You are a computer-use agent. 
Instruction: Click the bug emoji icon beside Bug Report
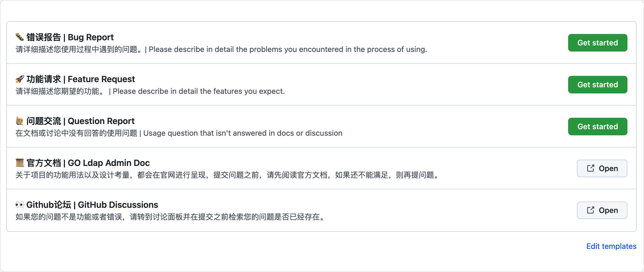[20, 37]
